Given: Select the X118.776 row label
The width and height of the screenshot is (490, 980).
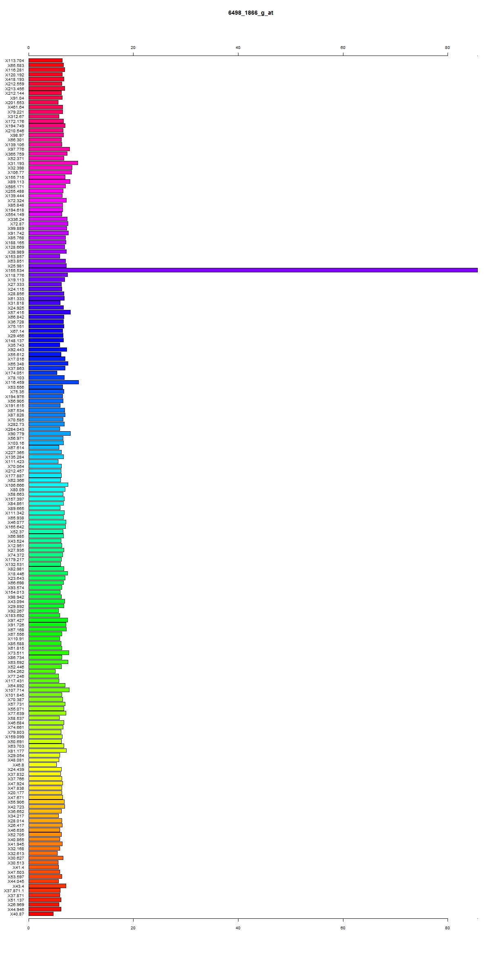Looking at the screenshot, I should pos(15,275).
